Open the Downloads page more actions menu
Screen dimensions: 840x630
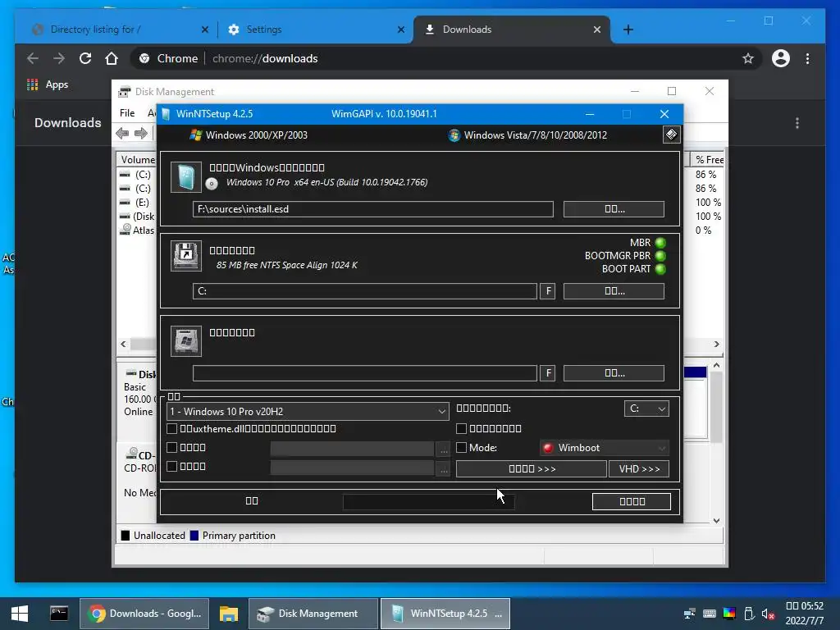click(797, 123)
